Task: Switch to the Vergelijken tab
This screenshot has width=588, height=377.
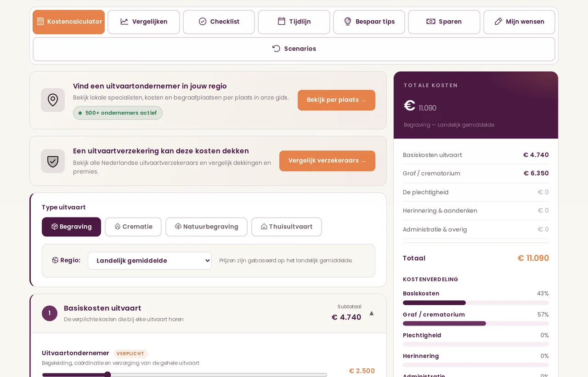Action: (144, 22)
